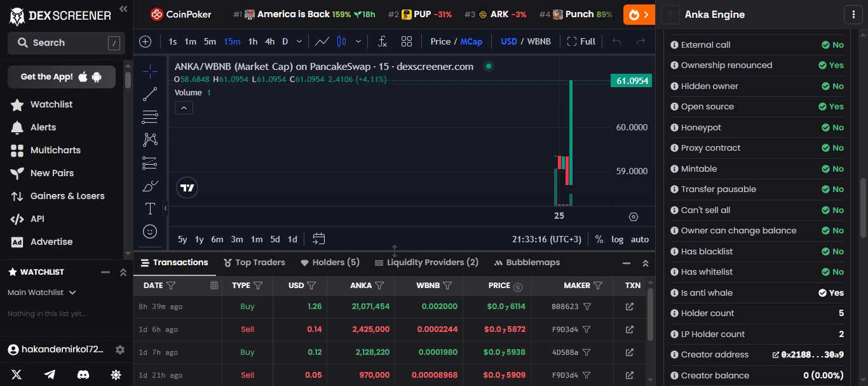Click the current price label 61.0954
Screen dimensions: 868x386
coord(631,81)
